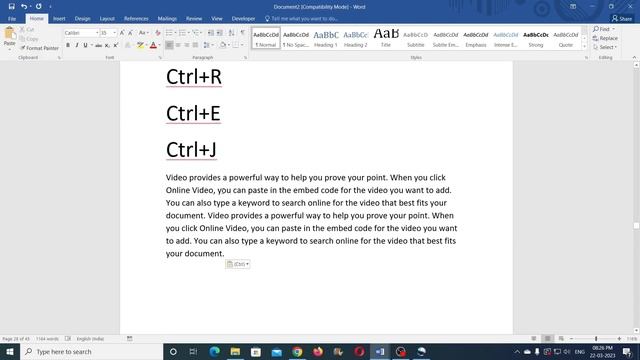The image size is (640, 360).
Task: Toggle Bold formatting
Action: [x=68, y=45]
